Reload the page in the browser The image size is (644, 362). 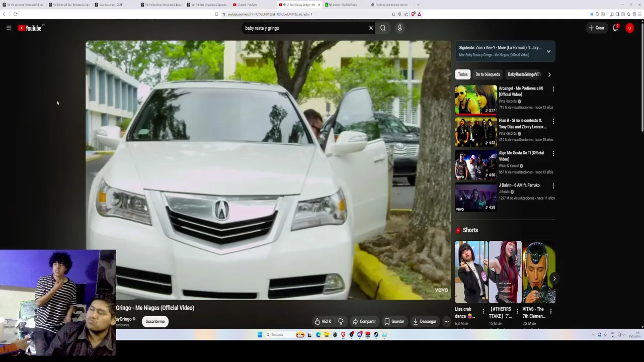15,14
